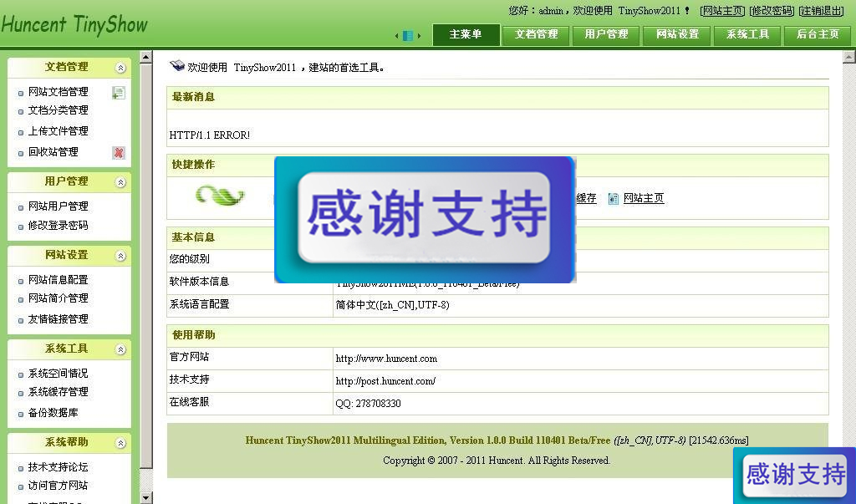Image resolution: width=856 pixels, height=504 pixels.
Task: Click the 系统语言配置 row label
Action: click(x=199, y=304)
